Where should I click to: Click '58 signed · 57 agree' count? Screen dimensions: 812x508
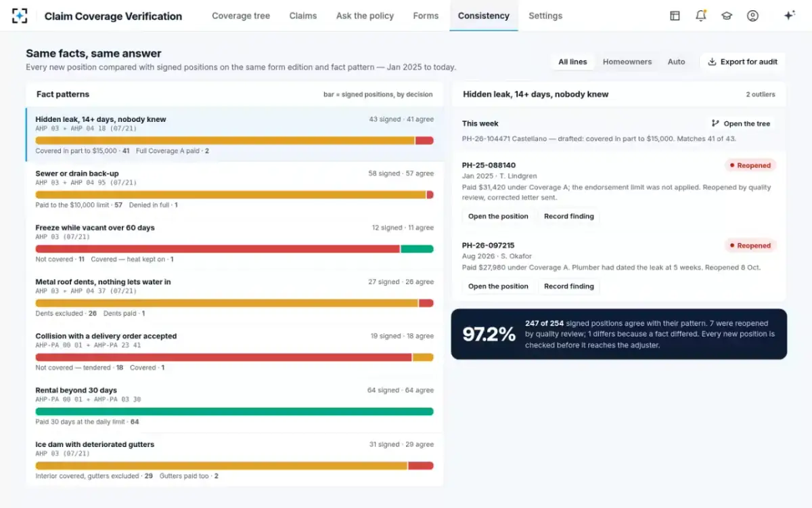(401, 173)
